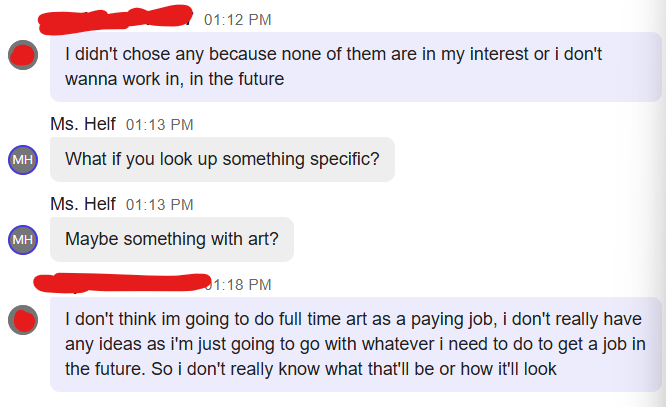Screen dimensions: 666x407
Task: Select the message bubble starting 'I don't think im going'
Action: [357, 344]
